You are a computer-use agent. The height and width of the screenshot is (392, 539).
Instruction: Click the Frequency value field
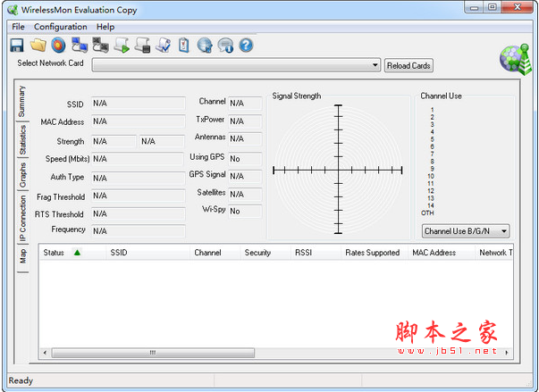[139, 231]
